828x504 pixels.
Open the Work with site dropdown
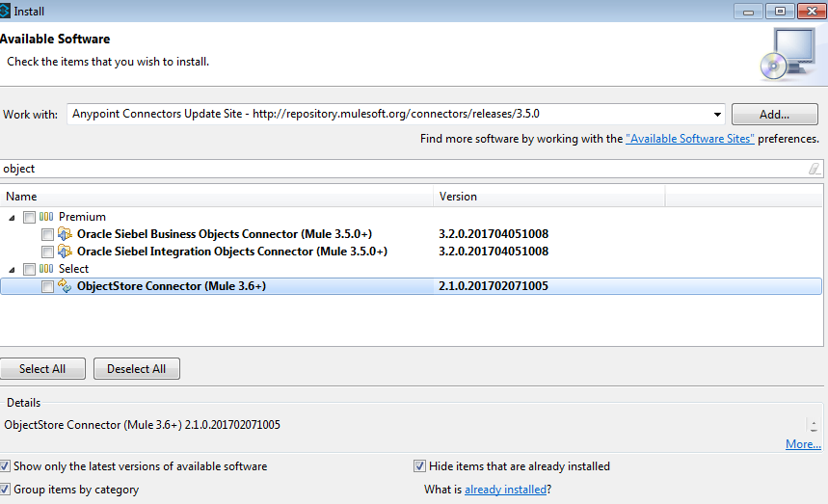coord(717,115)
